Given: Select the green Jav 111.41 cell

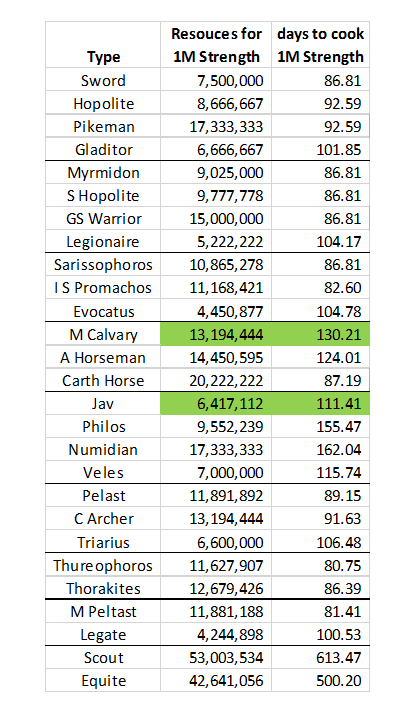Looking at the screenshot, I should [320, 403].
